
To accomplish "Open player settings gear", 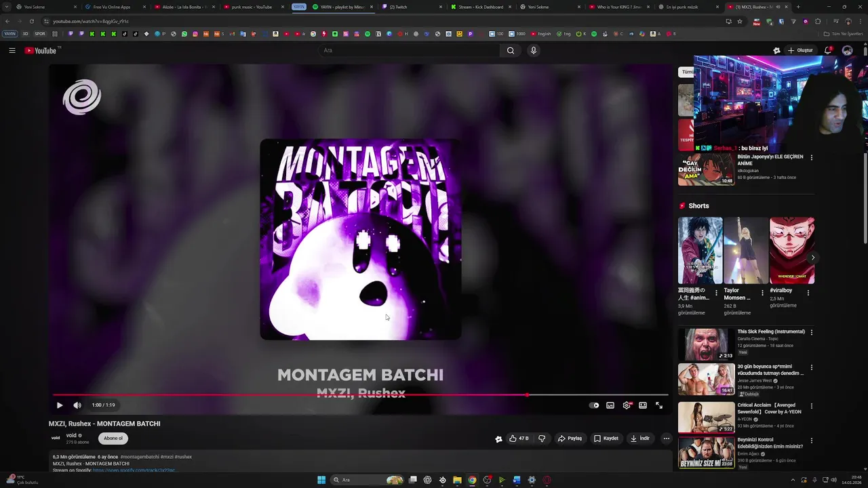I will pos(627,405).
